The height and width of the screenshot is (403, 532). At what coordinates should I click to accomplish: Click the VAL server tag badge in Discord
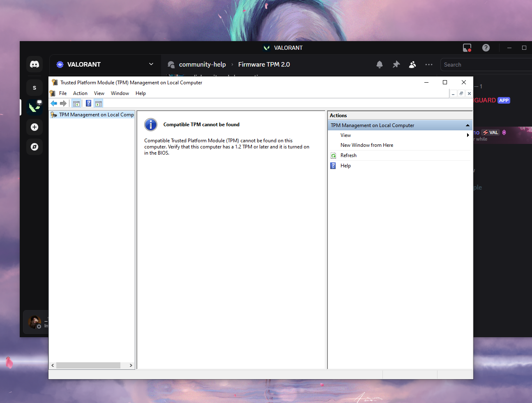pyautogui.click(x=490, y=132)
